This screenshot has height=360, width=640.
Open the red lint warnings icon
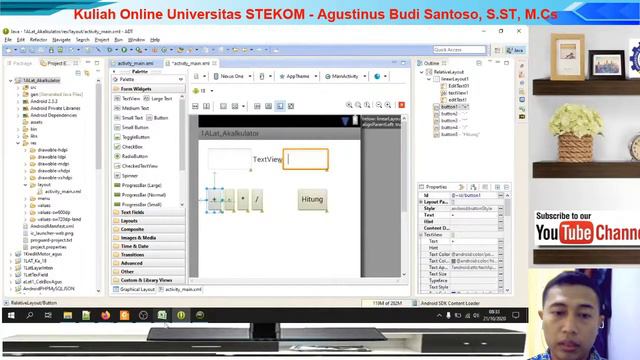tap(402, 105)
